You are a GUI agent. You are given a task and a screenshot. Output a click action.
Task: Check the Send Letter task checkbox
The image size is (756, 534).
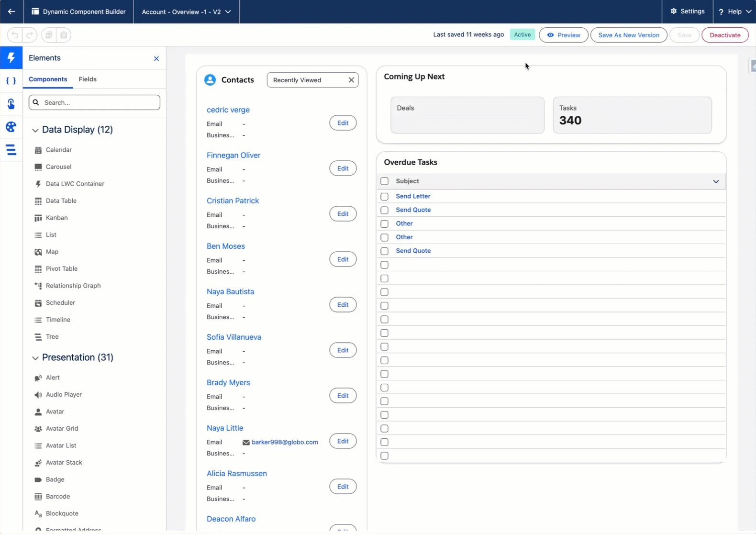(384, 197)
